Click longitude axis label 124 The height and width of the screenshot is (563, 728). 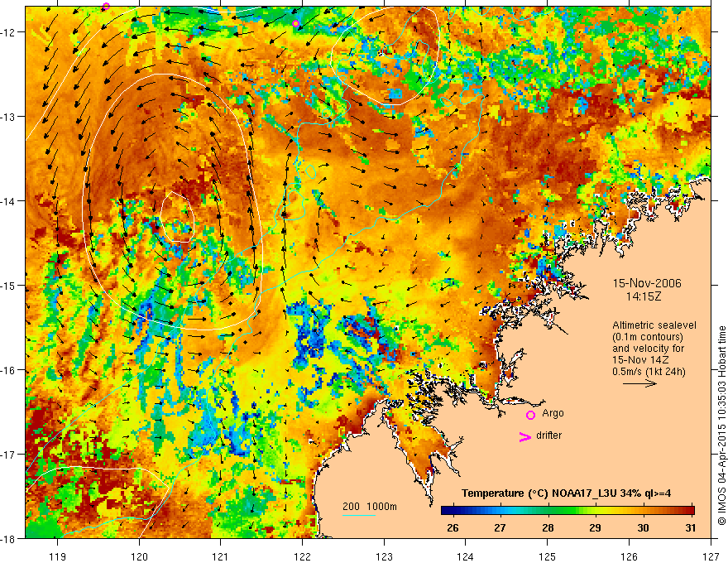click(x=466, y=556)
